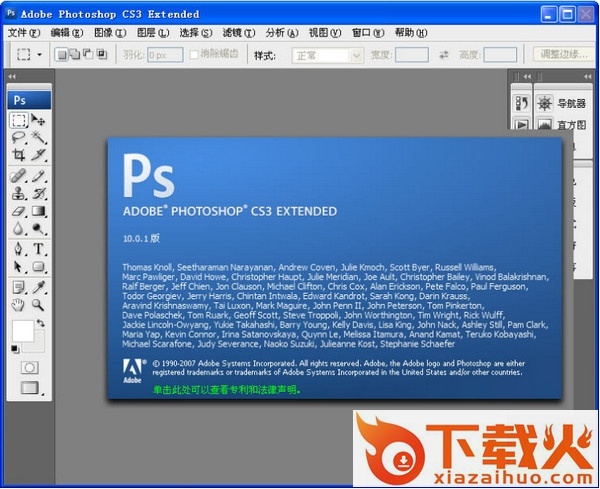
Task: Open the 导航器 Navigator panel
Action: [x=562, y=103]
